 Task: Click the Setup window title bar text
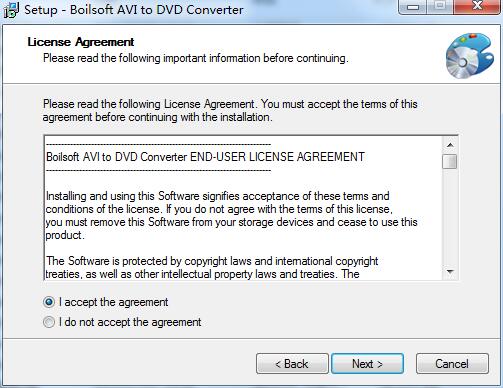[x=134, y=10]
